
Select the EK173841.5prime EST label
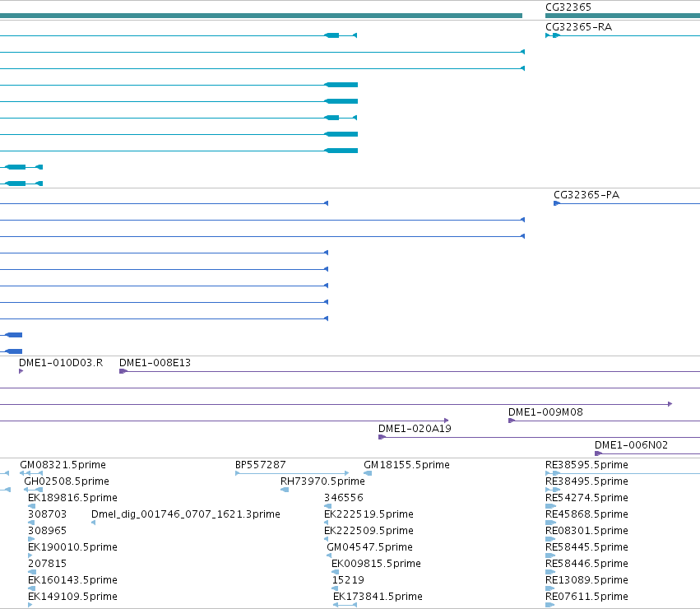point(378,597)
